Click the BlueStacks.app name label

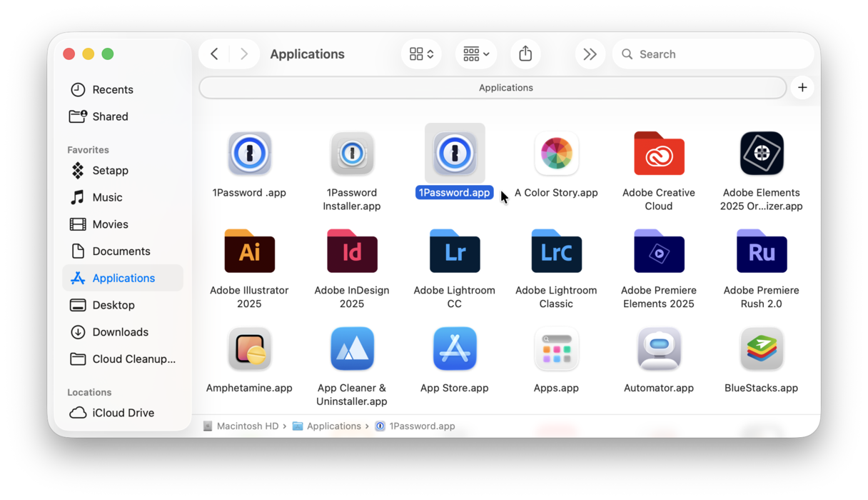(x=762, y=388)
